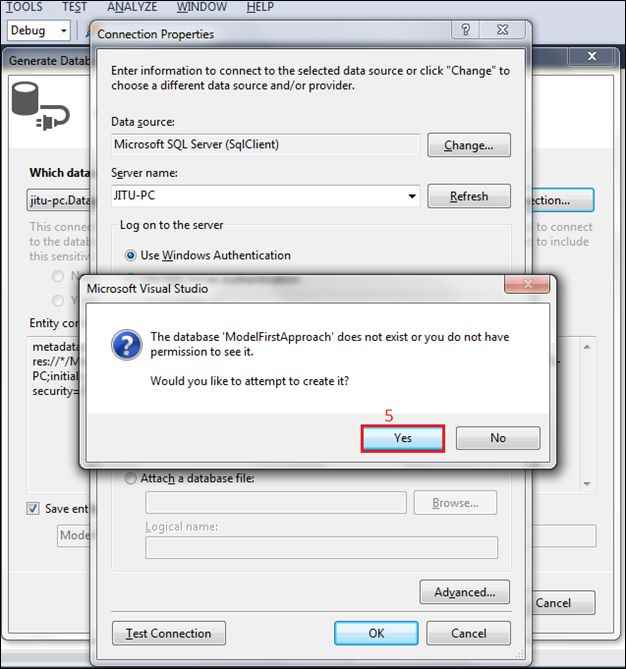
Task: Open the WINDOW menu
Action: point(202,7)
